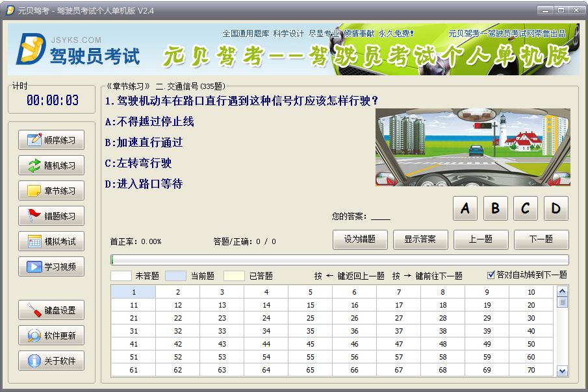Choose answer D button
Image resolution: width=588 pixels, height=392 pixels.
pyautogui.click(x=556, y=208)
